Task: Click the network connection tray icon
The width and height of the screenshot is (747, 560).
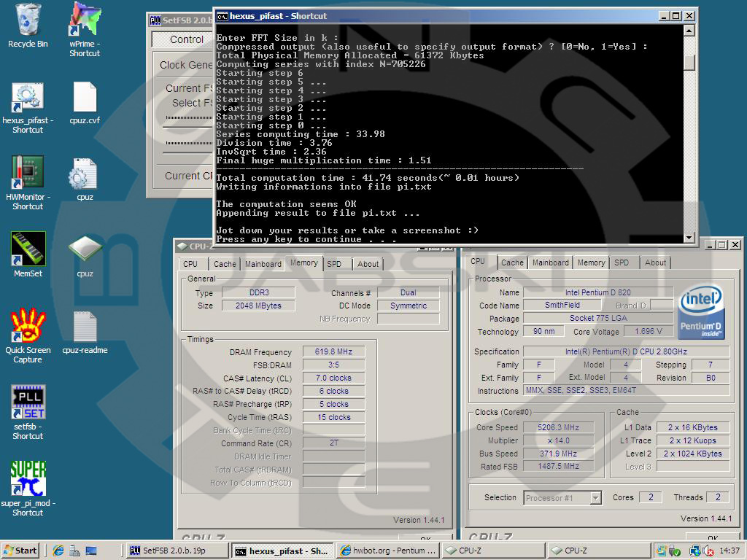Action: (x=695, y=551)
